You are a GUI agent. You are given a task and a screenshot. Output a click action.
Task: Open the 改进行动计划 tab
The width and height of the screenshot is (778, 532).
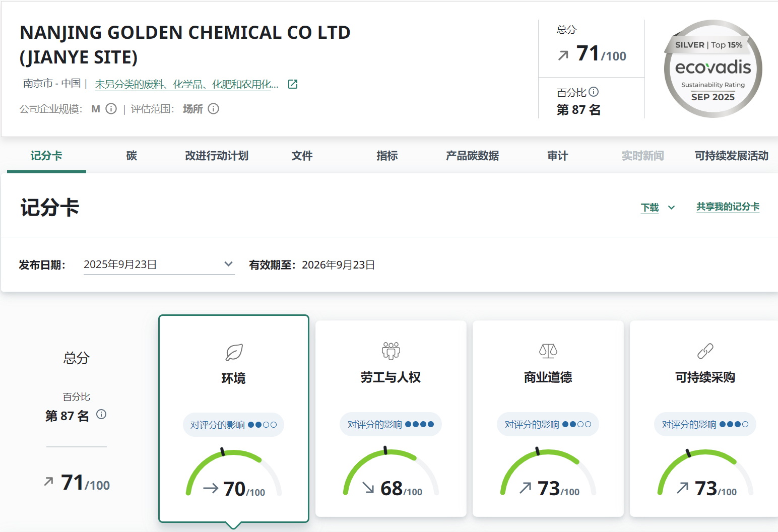coord(217,156)
